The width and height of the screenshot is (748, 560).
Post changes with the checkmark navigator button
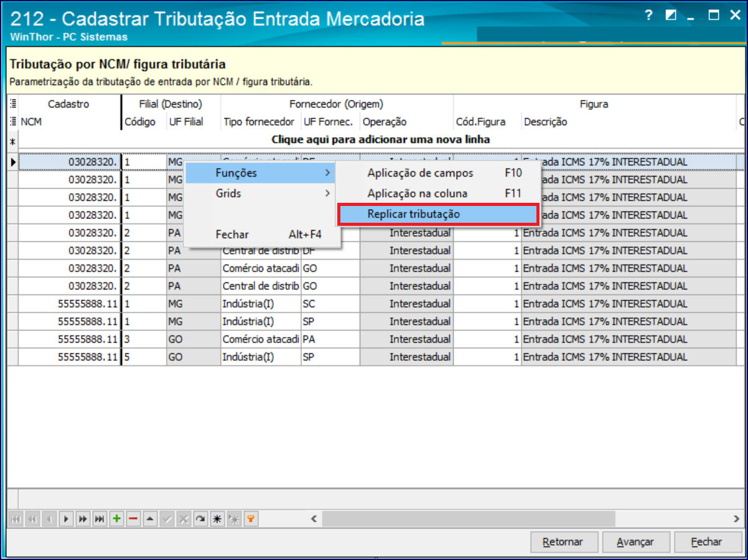point(167,519)
